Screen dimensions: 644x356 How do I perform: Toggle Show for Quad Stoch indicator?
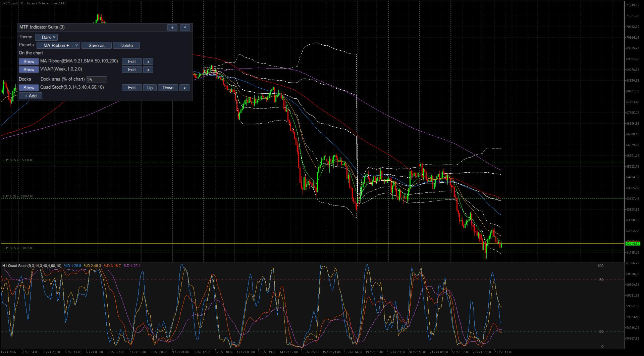[x=29, y=88]
